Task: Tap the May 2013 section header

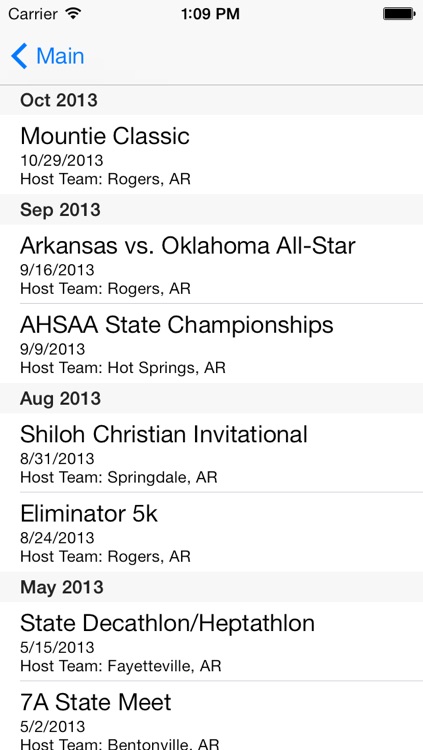Action: (x=212, y=587)
